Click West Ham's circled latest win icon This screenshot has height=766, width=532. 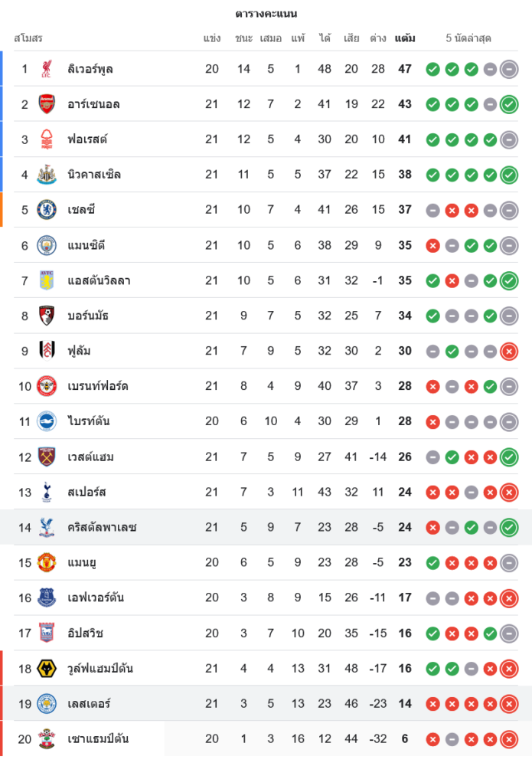point(509,457)
